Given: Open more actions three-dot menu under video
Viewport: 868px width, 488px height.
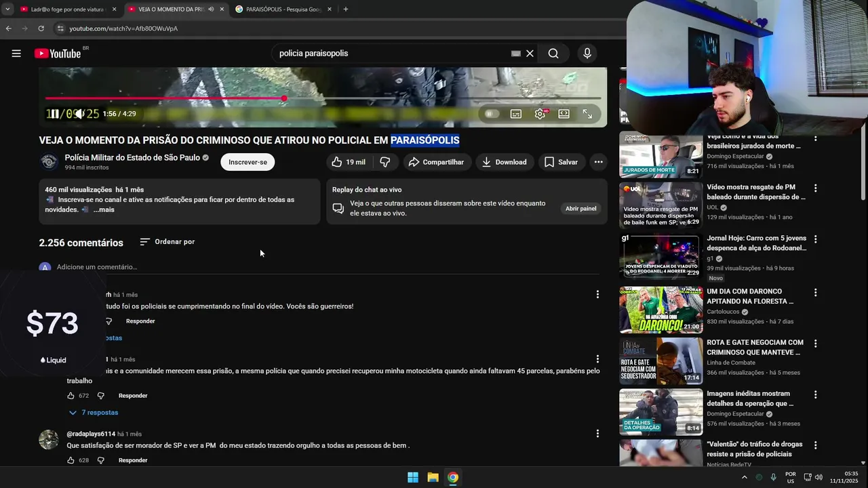Looking at the screenshot, I should click(x=598, y=162).
